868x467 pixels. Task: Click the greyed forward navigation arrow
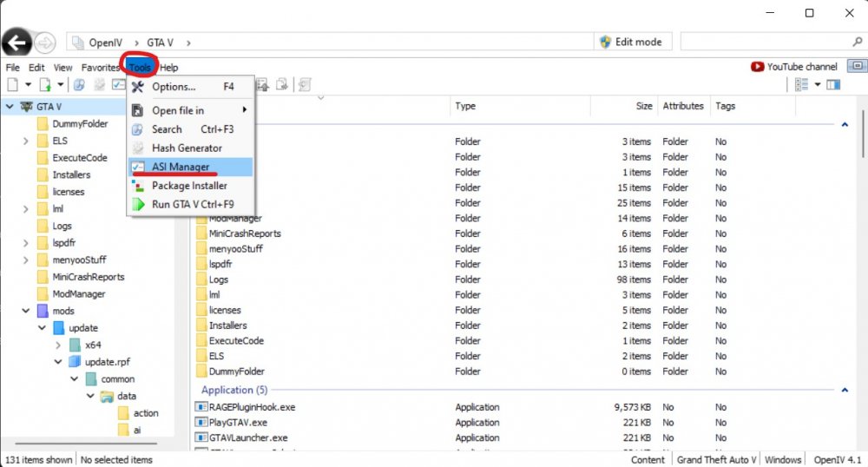click(x=45, y=43)
